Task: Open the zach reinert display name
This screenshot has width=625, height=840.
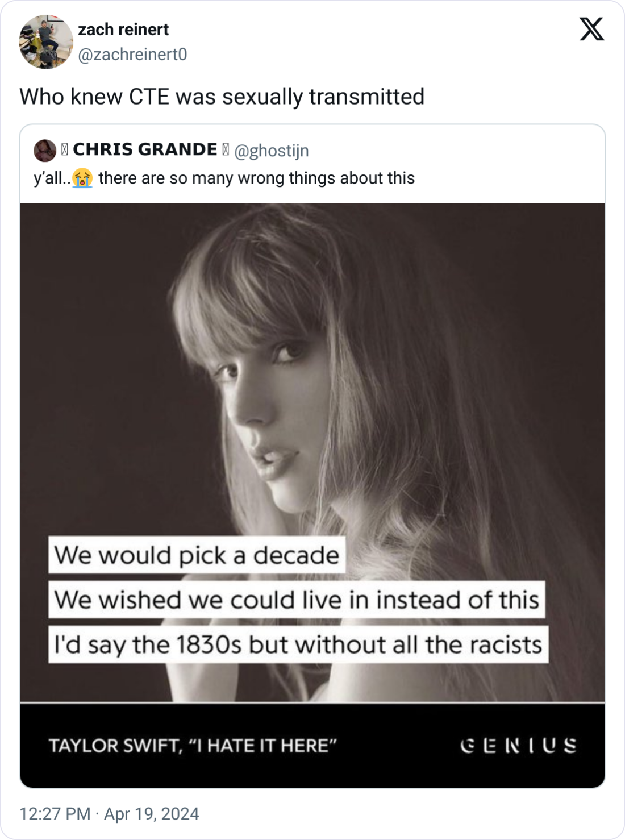Action: coord(123,30)
